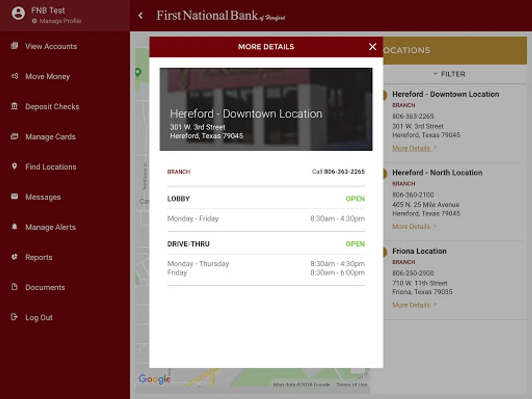532x399 pixels.
Task: Select Find Locations in sidebar
Action: click(51, 167)
